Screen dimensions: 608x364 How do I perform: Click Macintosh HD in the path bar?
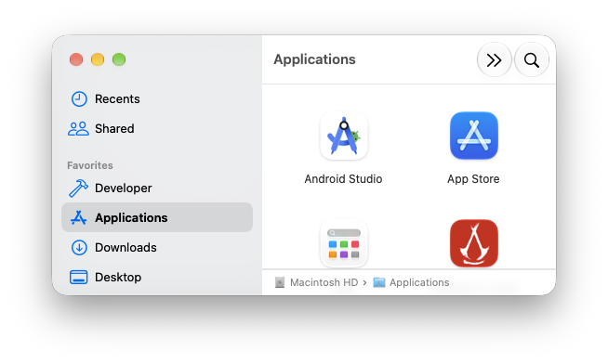click(324, 282)
